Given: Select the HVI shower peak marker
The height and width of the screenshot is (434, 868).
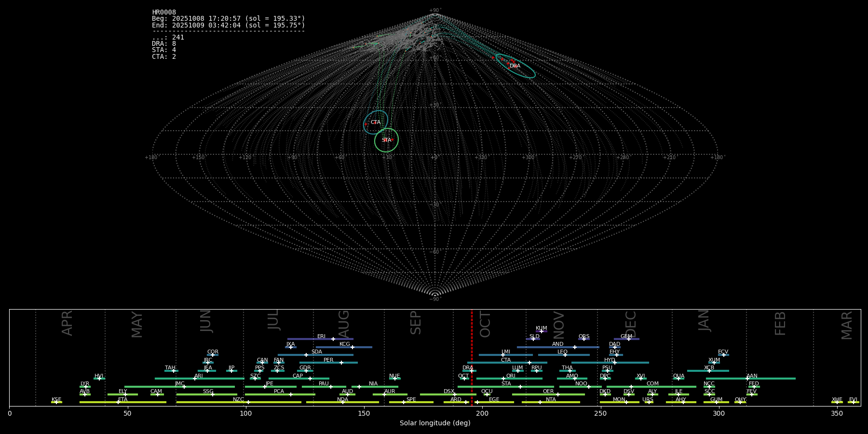Looking at the screenshot, I should pos(99,379).
